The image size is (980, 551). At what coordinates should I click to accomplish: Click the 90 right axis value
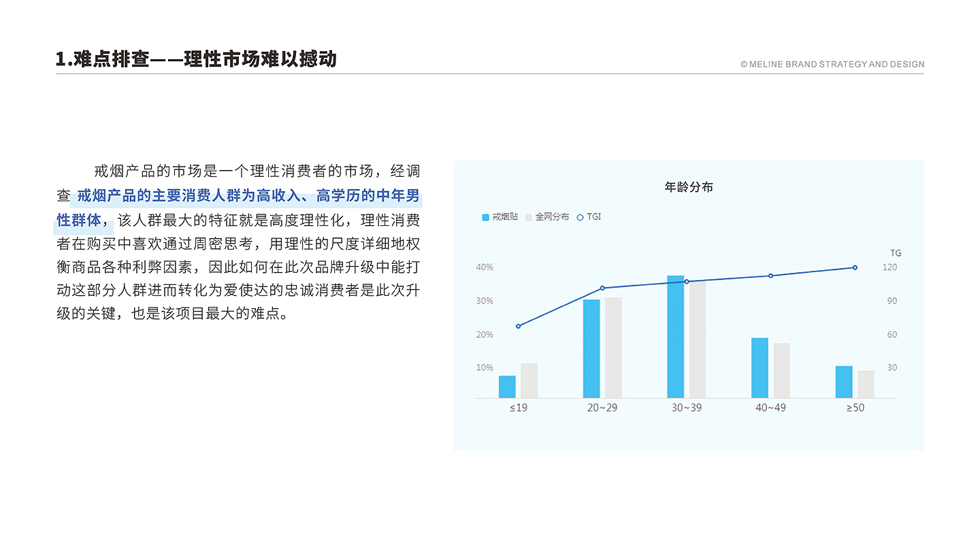click(892, 301)
